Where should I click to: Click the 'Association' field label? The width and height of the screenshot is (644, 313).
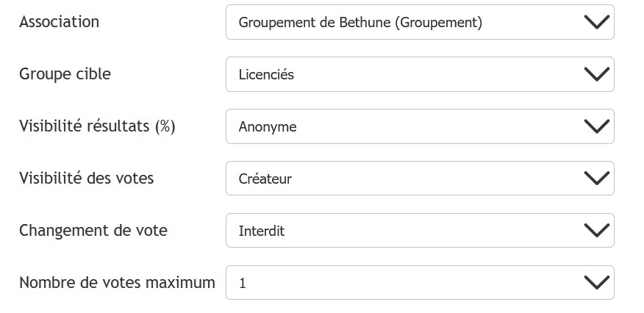59,22
